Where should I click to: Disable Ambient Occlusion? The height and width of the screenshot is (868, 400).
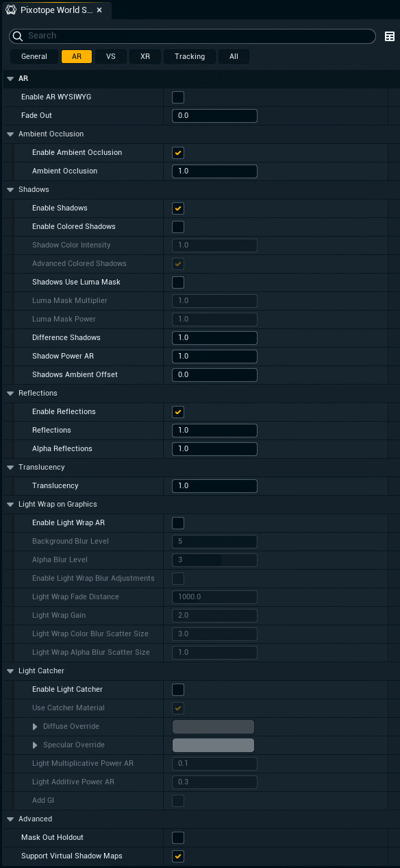(x=177, y=152)
